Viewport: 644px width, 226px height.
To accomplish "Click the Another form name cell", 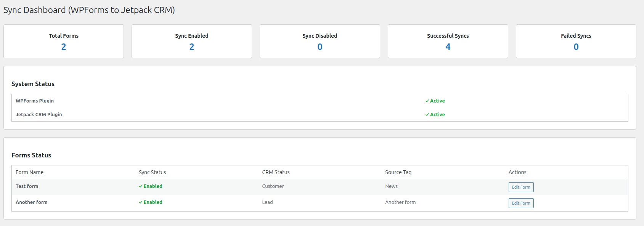I will [x=32, y=202].
